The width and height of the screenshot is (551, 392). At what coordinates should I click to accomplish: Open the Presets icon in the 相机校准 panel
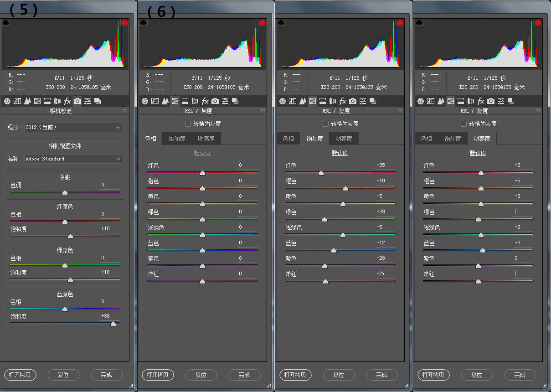coord(88,101)
